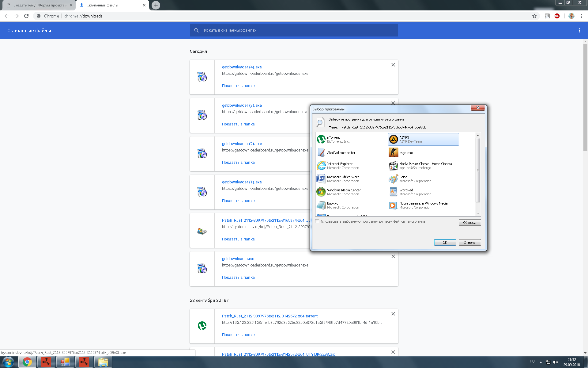Show hidden system tray icons
Image resolution: width=588 pixels, height=368 pixels.
[x=541, y=362]
